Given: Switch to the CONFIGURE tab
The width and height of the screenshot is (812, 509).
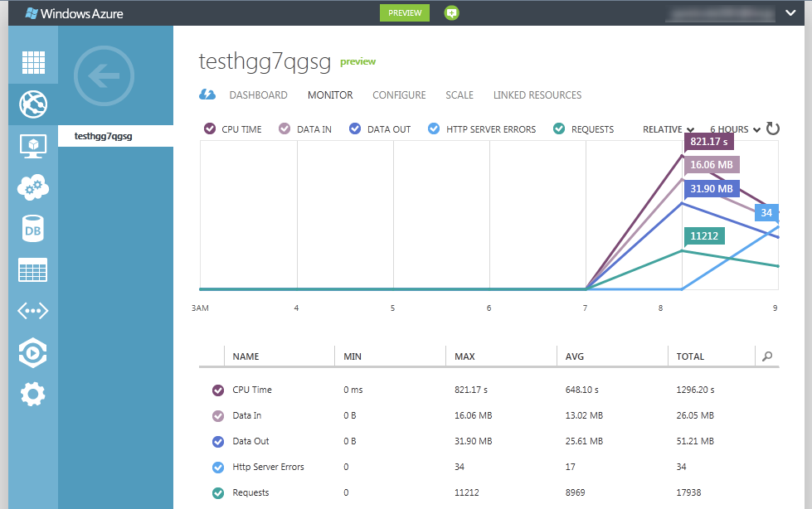Looking at the screenshot, I should click(399, 95).
